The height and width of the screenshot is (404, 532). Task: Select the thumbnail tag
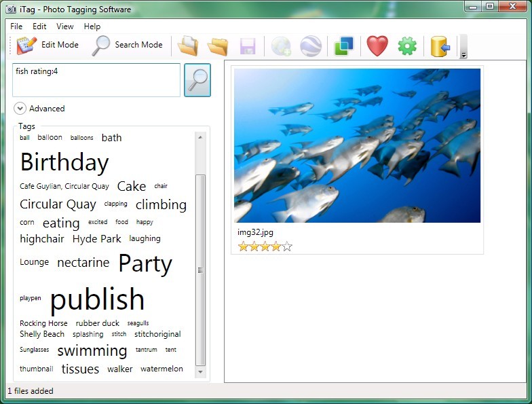click(x=37, y=369)
